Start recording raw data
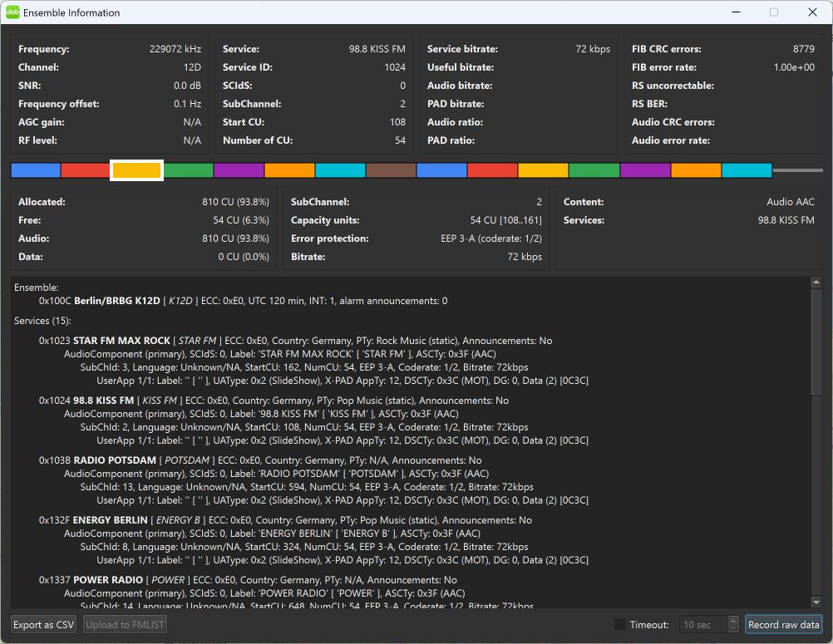 click(783, 624)
